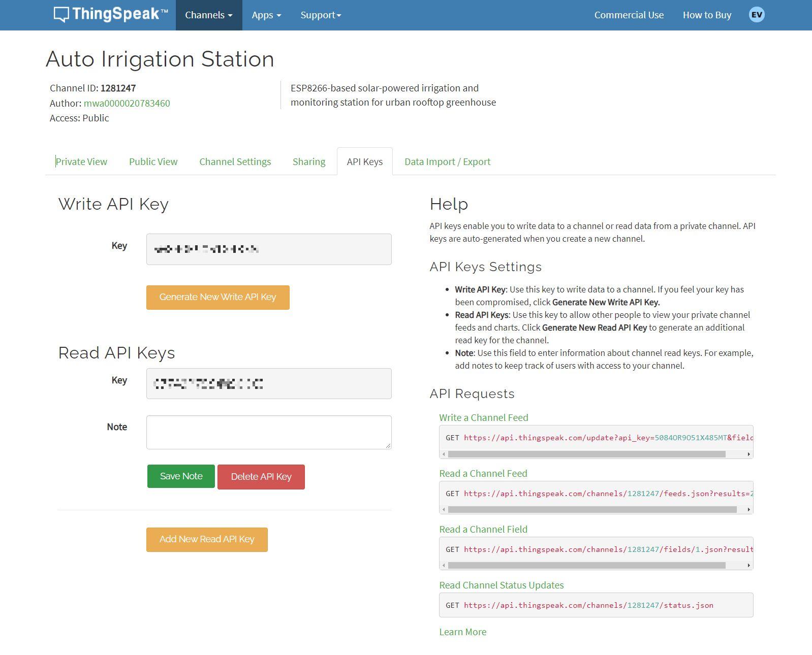The width and height of the screenshot is (812, 655).
Task: Add a new Read API Key
Action: tap(207, 539)
